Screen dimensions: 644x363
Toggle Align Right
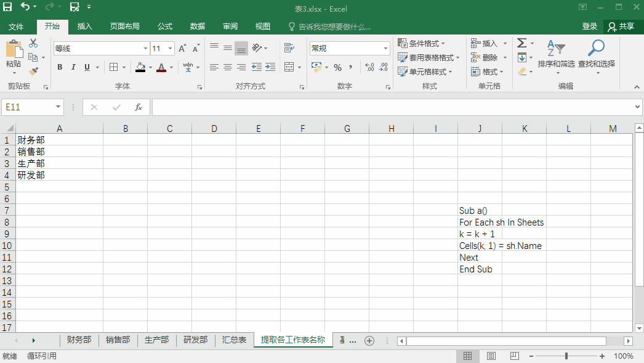click(241, 67)
